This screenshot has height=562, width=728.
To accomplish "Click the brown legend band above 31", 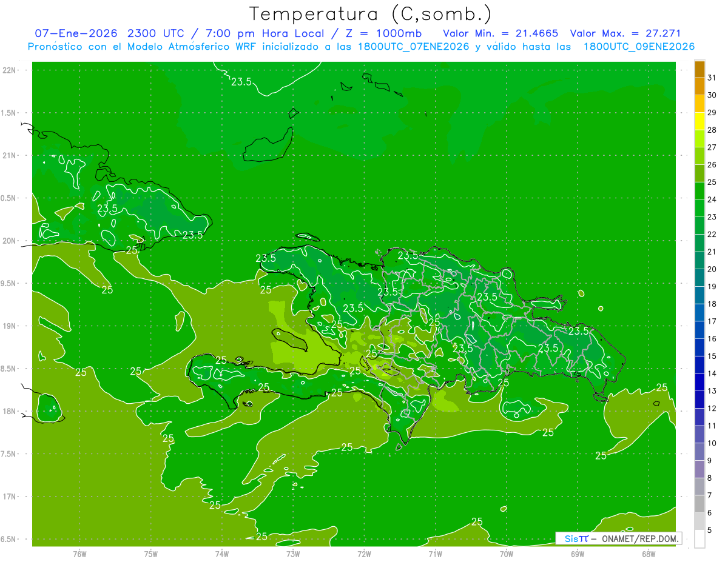I will point(699,69).
